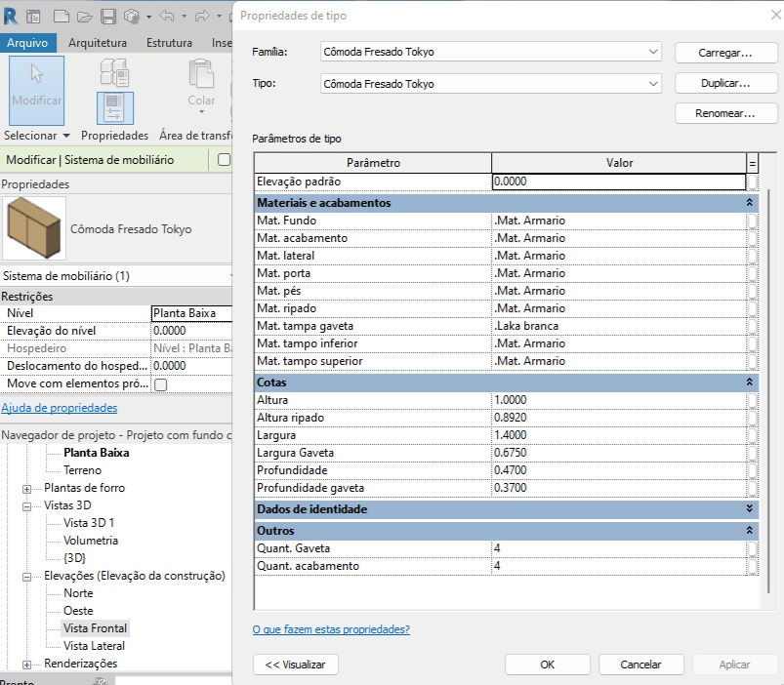Select the Modificar cursor tool
This screenshot has height=685, width=784.
36,90
